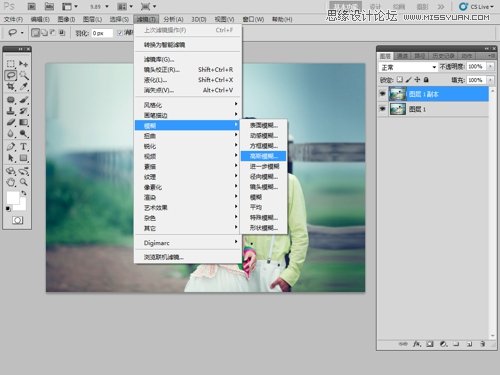Select the Dodge tool
500x375 pixels.
coord(23,134)
